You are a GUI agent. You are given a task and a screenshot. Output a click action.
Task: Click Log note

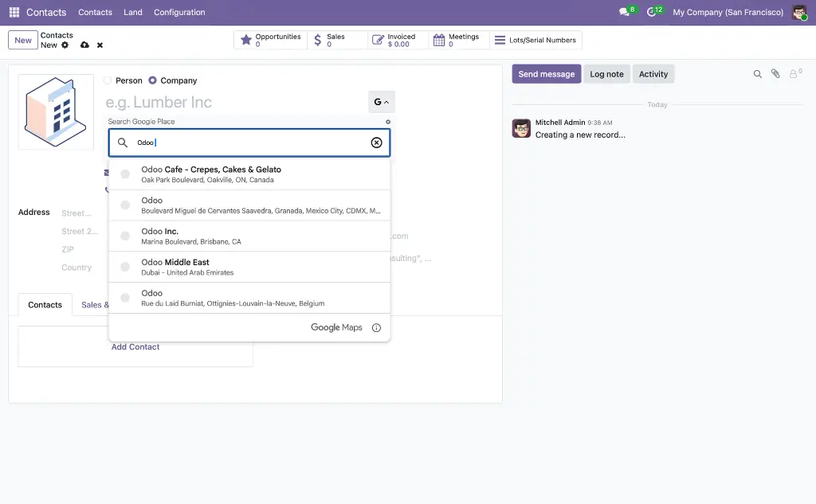tap(606, 74)
